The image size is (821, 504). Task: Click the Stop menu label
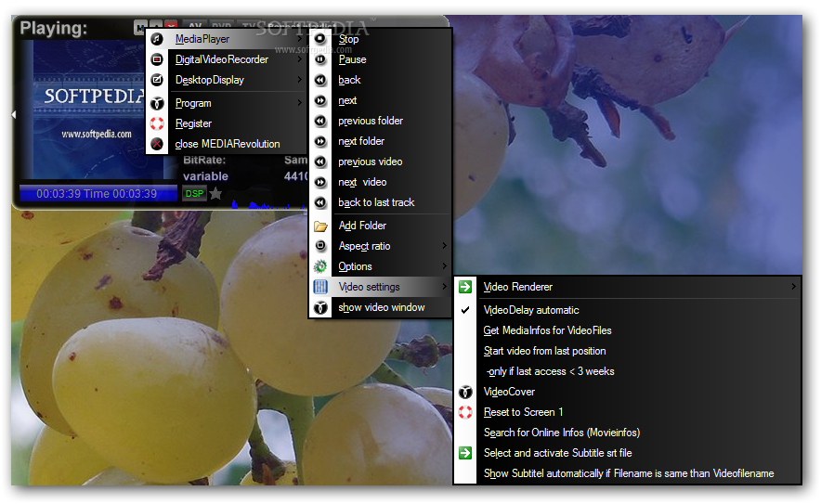pos(348,39)
